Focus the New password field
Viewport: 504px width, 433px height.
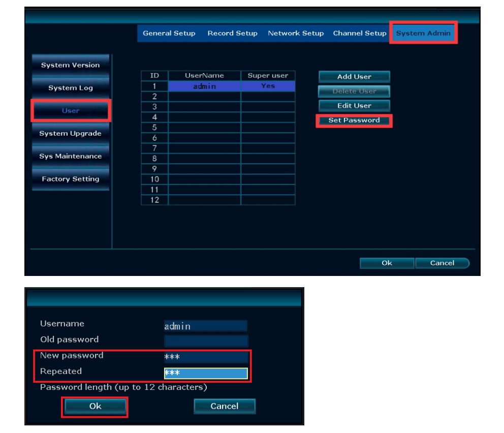[x=206, y=357]
